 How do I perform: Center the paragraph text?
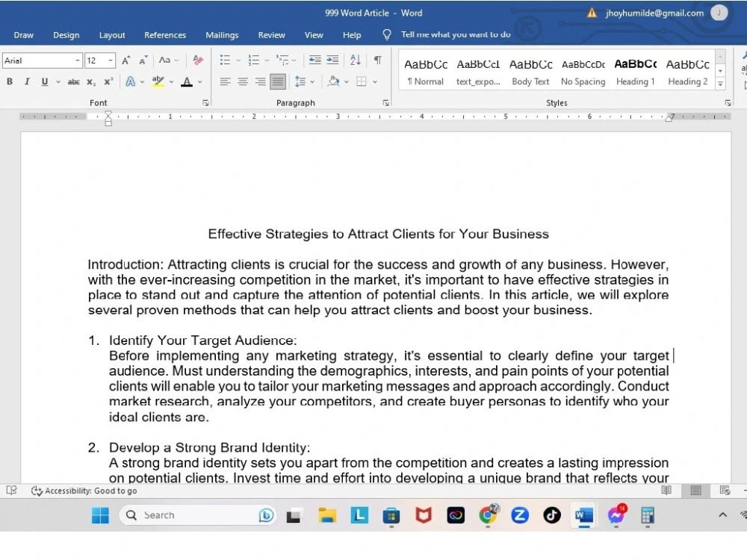(x=243, y=82)
